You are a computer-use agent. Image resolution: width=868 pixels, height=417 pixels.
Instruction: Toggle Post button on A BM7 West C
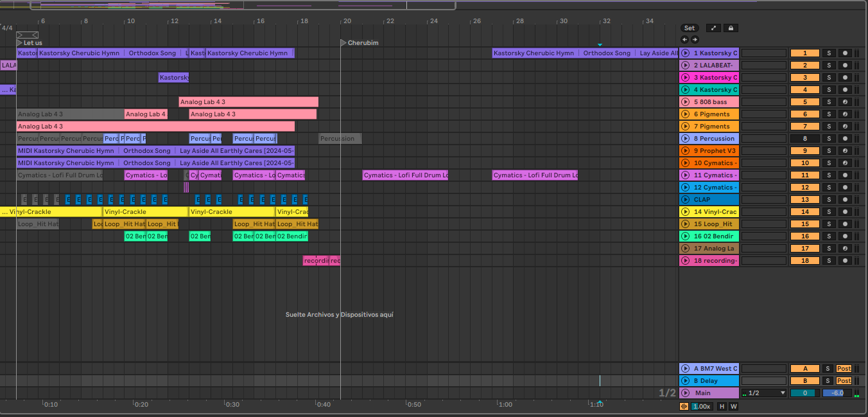click(844, 369)
